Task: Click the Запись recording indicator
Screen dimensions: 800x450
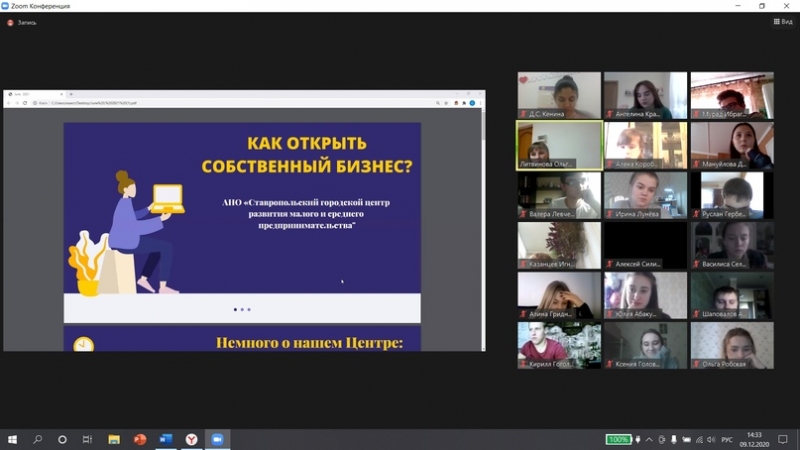Action: [x=22, y=22]
